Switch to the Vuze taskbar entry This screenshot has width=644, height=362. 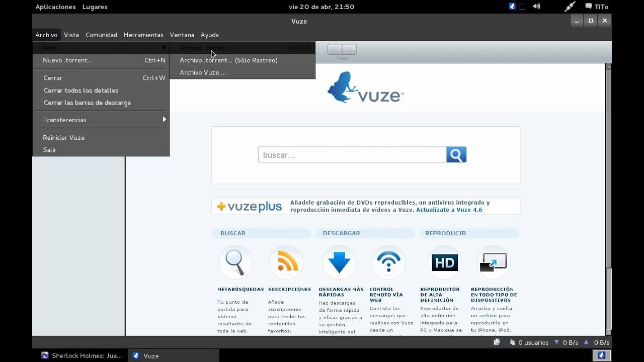click(174, 355)
